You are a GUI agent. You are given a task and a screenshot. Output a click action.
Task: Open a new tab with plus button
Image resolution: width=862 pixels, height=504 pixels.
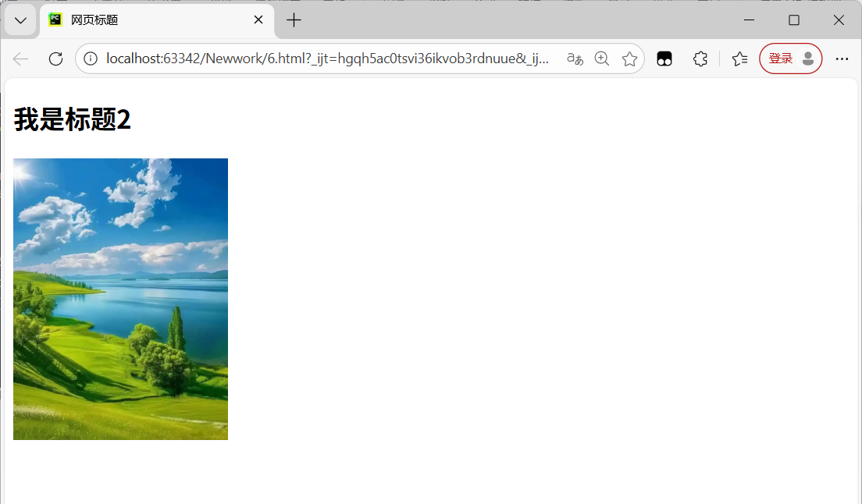[x=294, y=20]
